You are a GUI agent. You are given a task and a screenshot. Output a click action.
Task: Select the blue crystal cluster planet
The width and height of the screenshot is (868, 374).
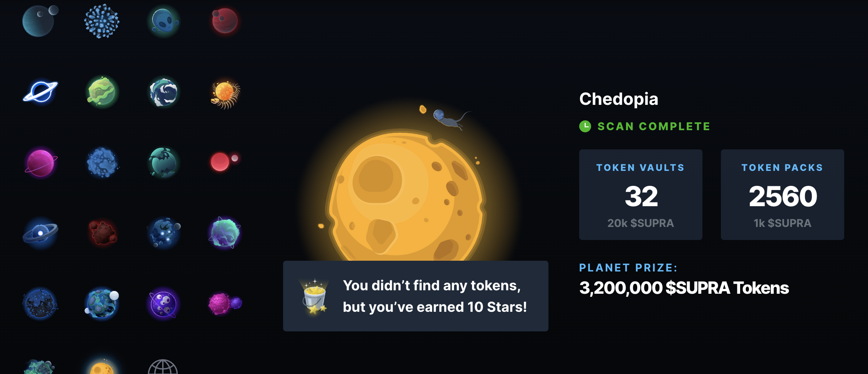point(102,21)
